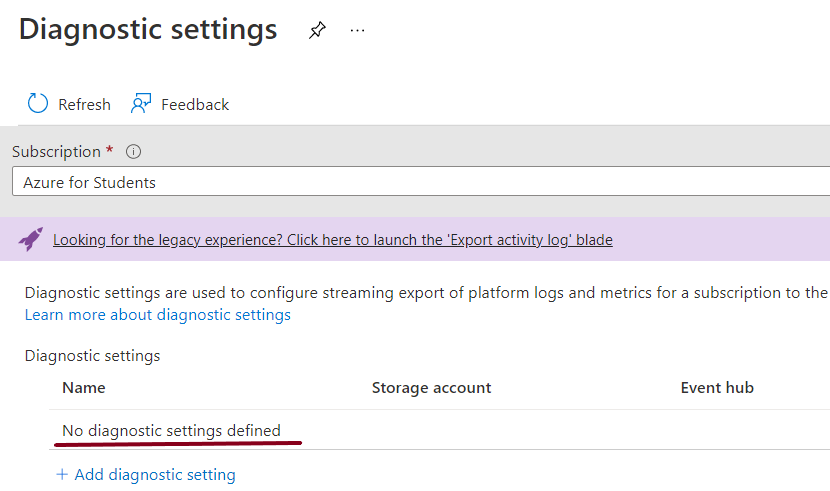Click the Diagnostic settings page title

pyautogui.click(x=148, y=30)
